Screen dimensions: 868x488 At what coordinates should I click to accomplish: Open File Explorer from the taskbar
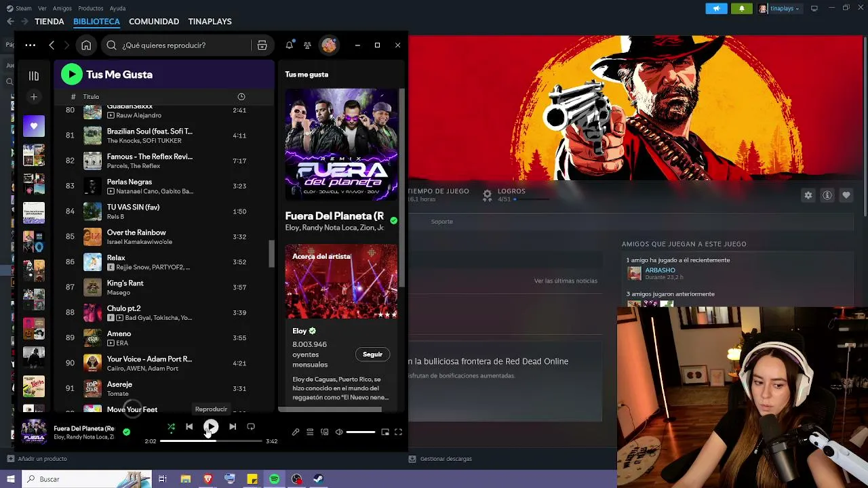pyautogui.click(x=186, y=479)
